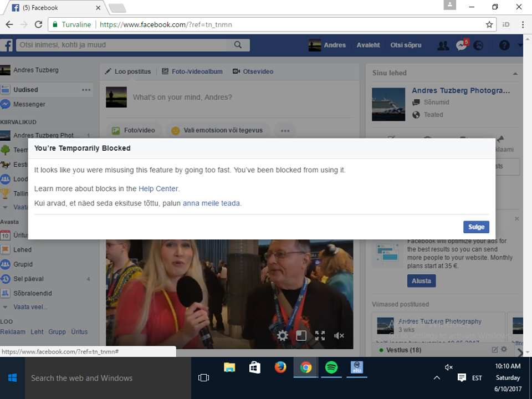532x399 pixels.
Task: Bookmark this page with star icon
Action: coord(489,24)
